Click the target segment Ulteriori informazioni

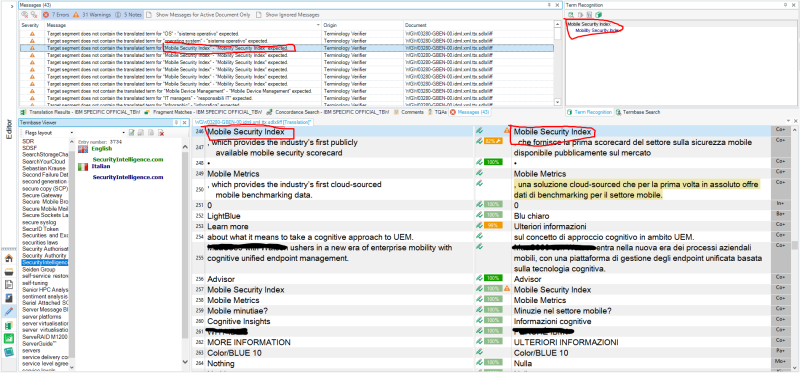(550, 226)
